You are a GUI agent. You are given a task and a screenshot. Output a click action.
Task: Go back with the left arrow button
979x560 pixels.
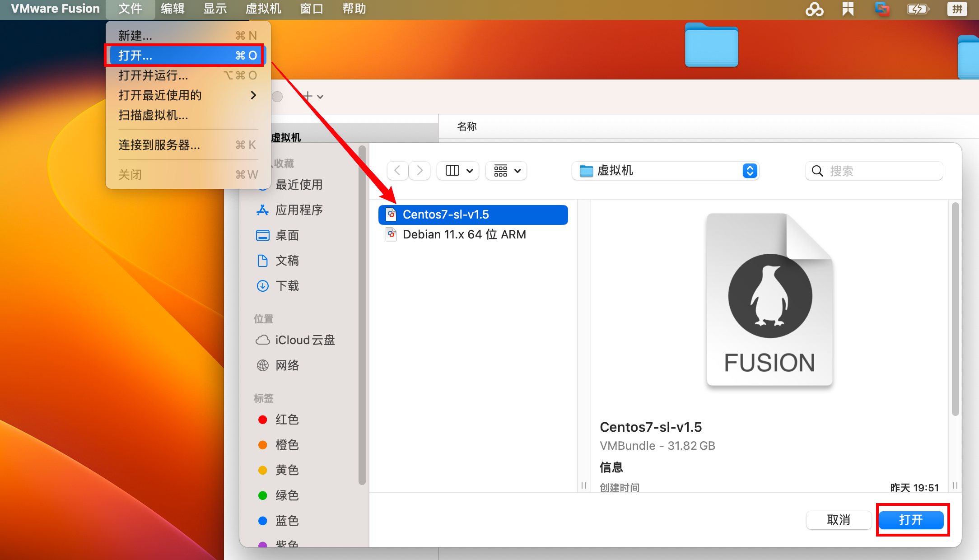pos(398,171)
